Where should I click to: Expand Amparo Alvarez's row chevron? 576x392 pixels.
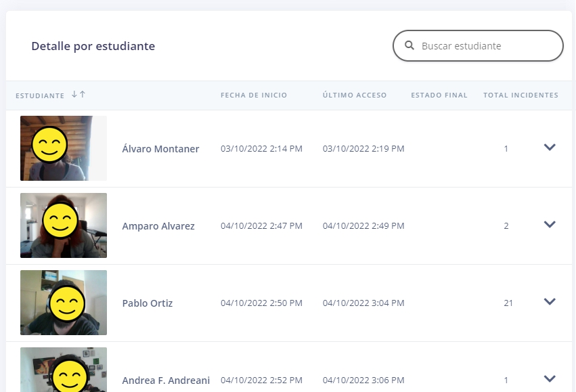pyautogui.click(x=550, y=224)
